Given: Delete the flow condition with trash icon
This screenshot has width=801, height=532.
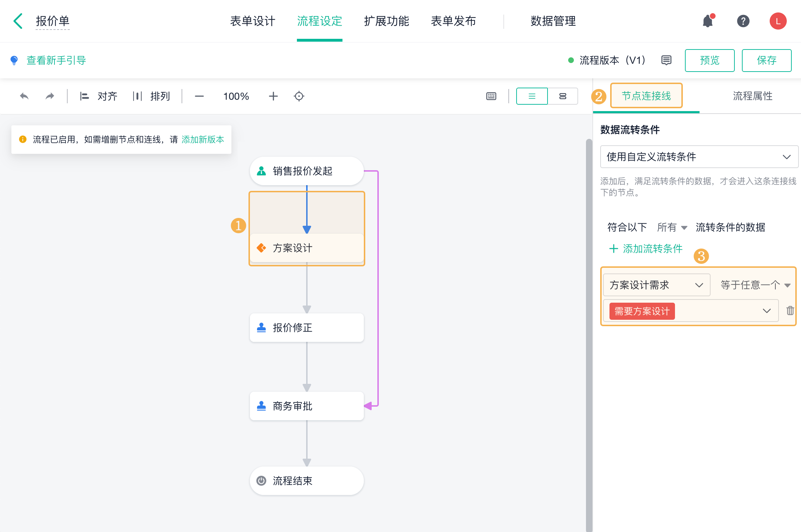Looking at the screenshot, I should (790, 311).
